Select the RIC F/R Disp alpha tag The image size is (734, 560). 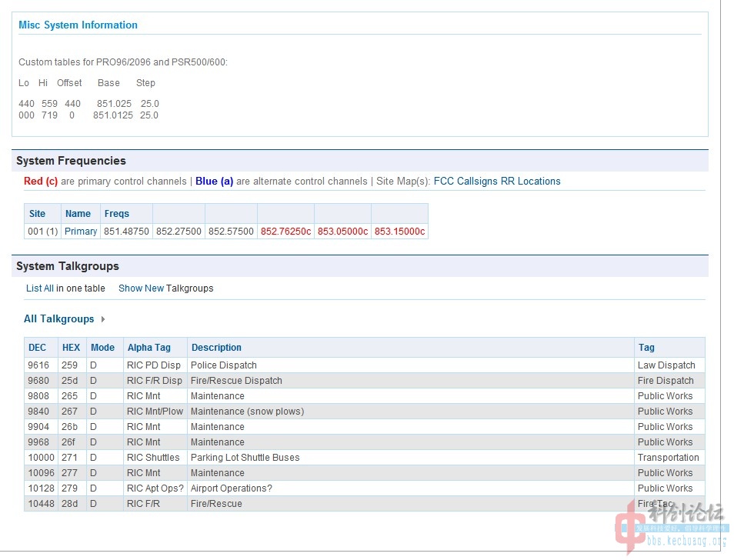coord(155,381)
